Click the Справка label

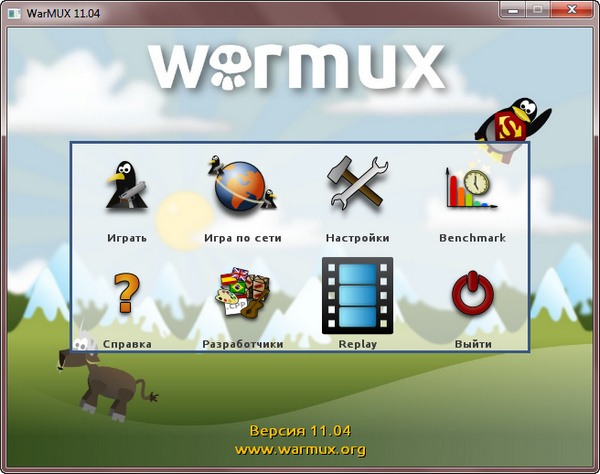(x=127, y=344)
